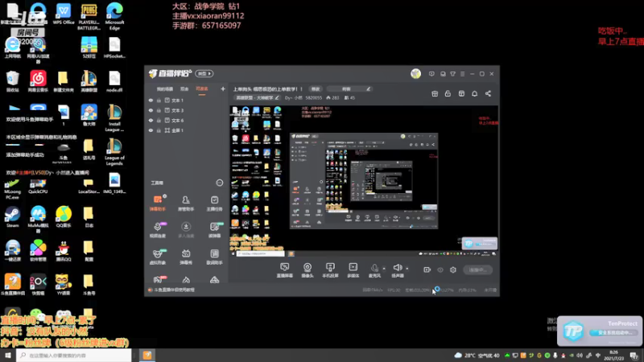The width and height of the screenshot is (644, 362).
Task: Add a new scene with the plus button
Action: coord(223,88)
